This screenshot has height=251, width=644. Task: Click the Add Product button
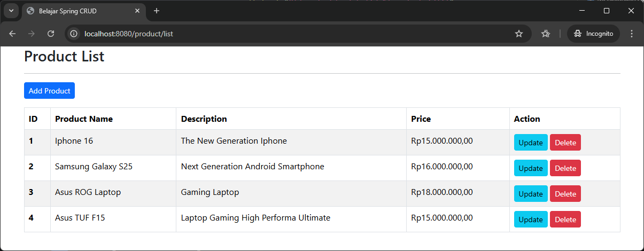(49, 91)
